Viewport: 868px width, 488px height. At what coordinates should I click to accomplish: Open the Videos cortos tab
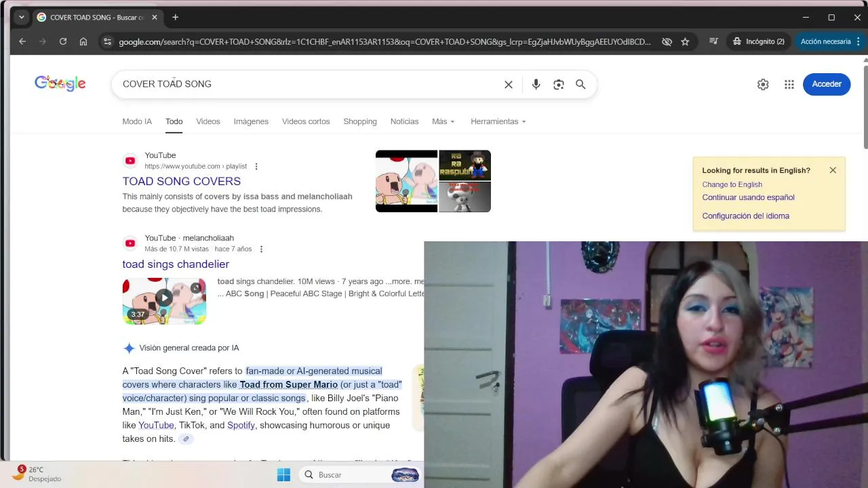306,121
